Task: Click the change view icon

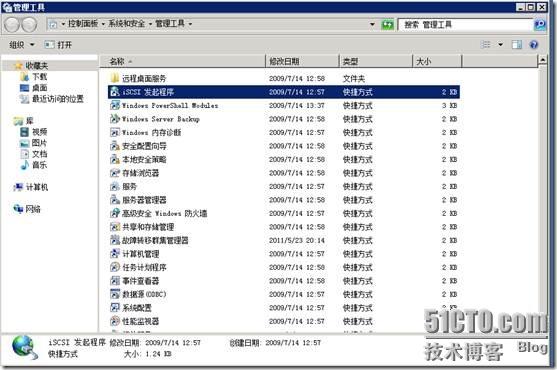Action: pyautogui.click(x=485, y=44)
